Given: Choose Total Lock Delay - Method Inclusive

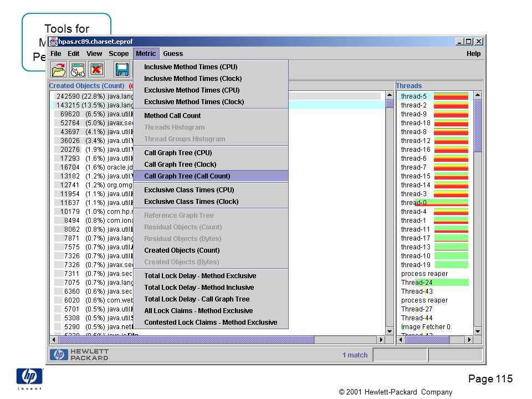Looking at the screenshot, I should click(211, 288).
